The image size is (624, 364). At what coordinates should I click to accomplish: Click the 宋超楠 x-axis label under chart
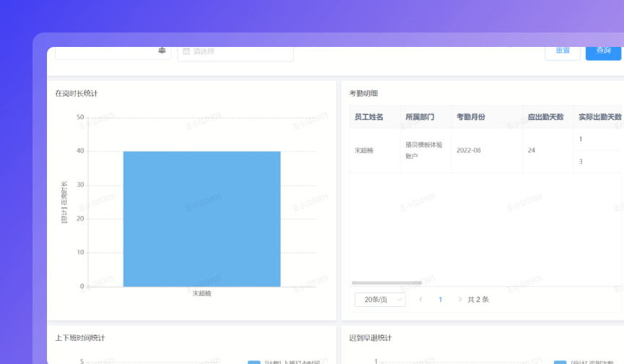click(x=201, y=294)
